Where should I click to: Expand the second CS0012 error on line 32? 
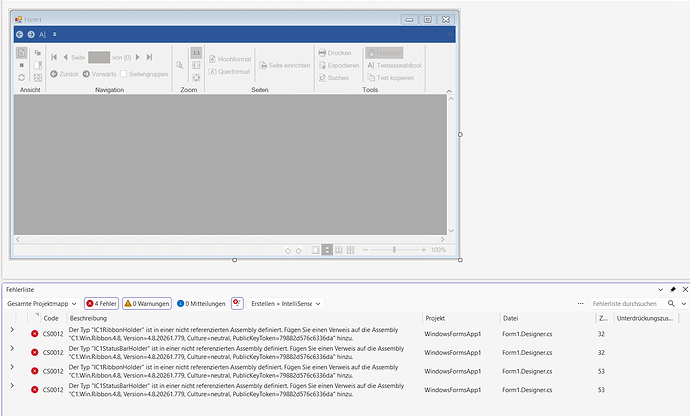12,348
